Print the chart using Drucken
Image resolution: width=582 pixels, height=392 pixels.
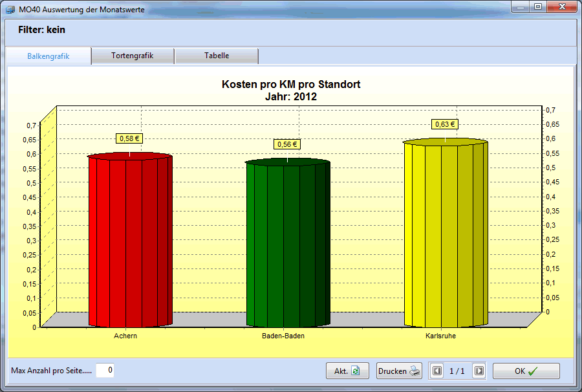tap(399, 371)
